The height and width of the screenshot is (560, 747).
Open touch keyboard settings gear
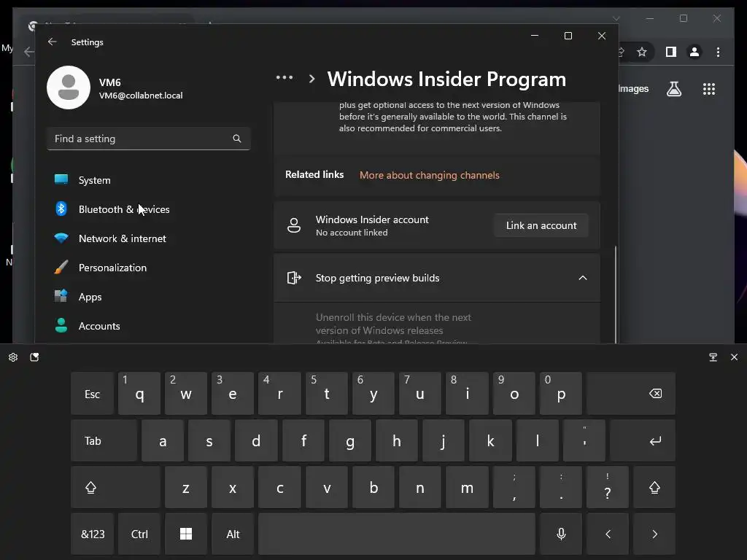[13, 357]
